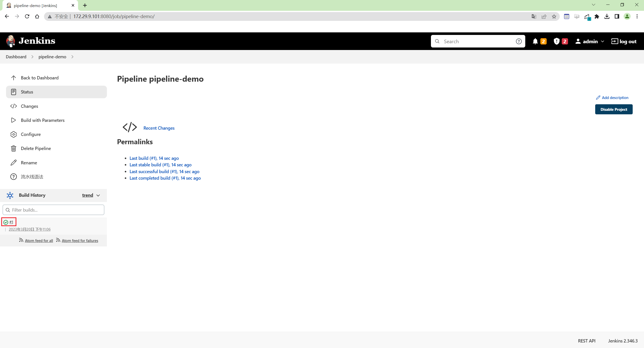This screenshot has height=348, width=644.
Task: Open browser downloads icon
Action: (x=607, y=16)
